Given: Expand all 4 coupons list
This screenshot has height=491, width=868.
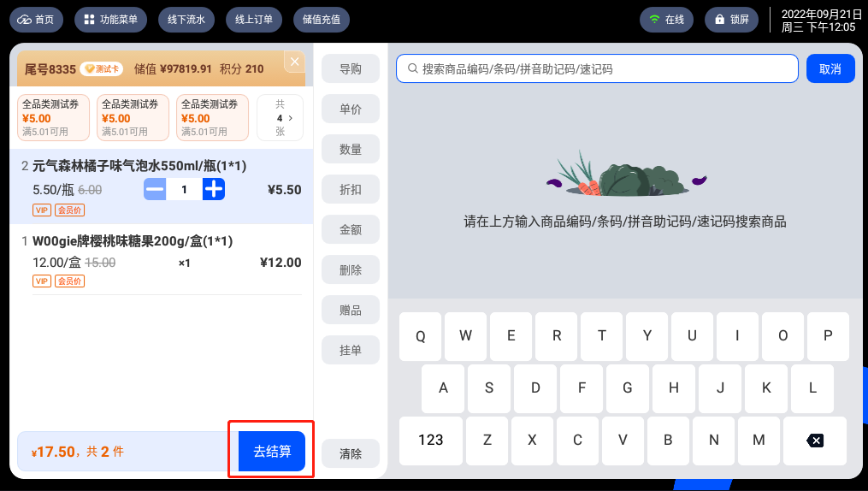Looking at the screenshot, I should tap(280, 117).
